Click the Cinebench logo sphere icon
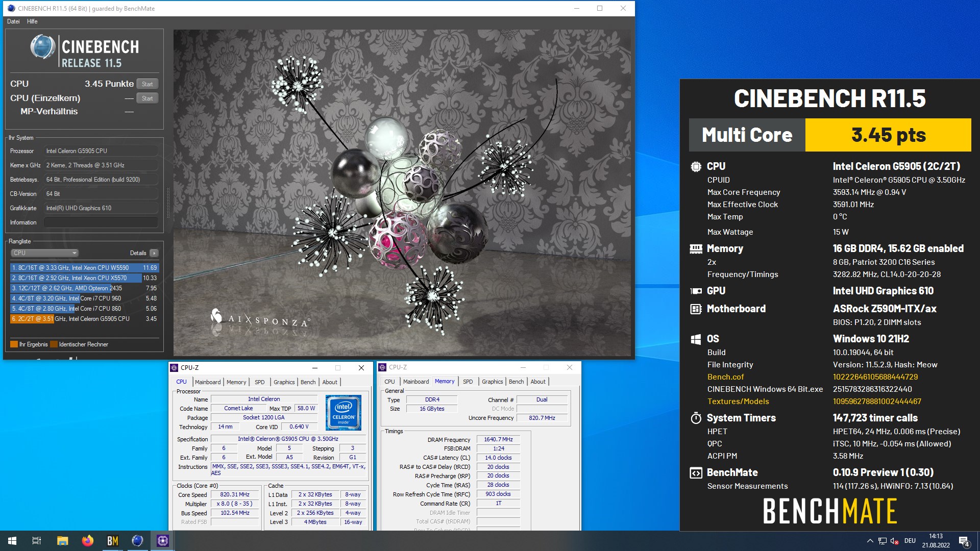This screenshot has height=551, width=980. click(x=43, y=47)
